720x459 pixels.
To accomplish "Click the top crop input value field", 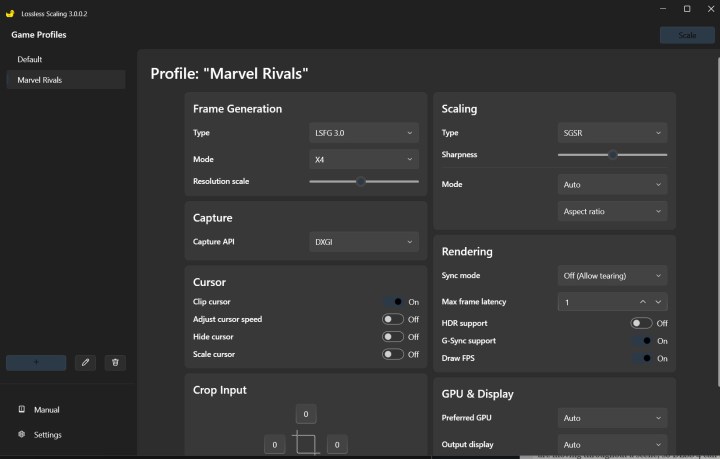I will 306,413.
